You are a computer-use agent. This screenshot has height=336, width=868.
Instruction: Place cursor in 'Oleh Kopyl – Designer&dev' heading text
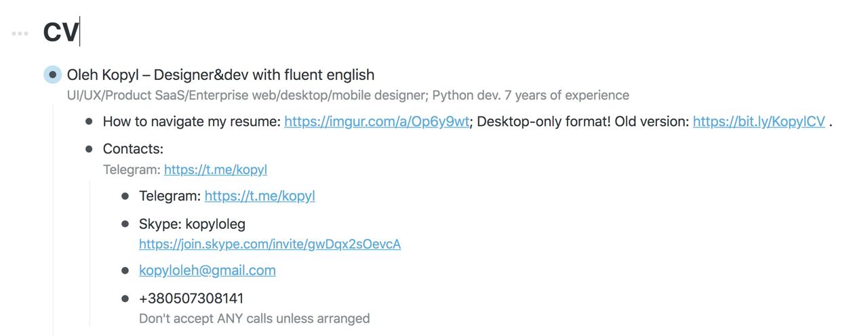tap(220, 75)
